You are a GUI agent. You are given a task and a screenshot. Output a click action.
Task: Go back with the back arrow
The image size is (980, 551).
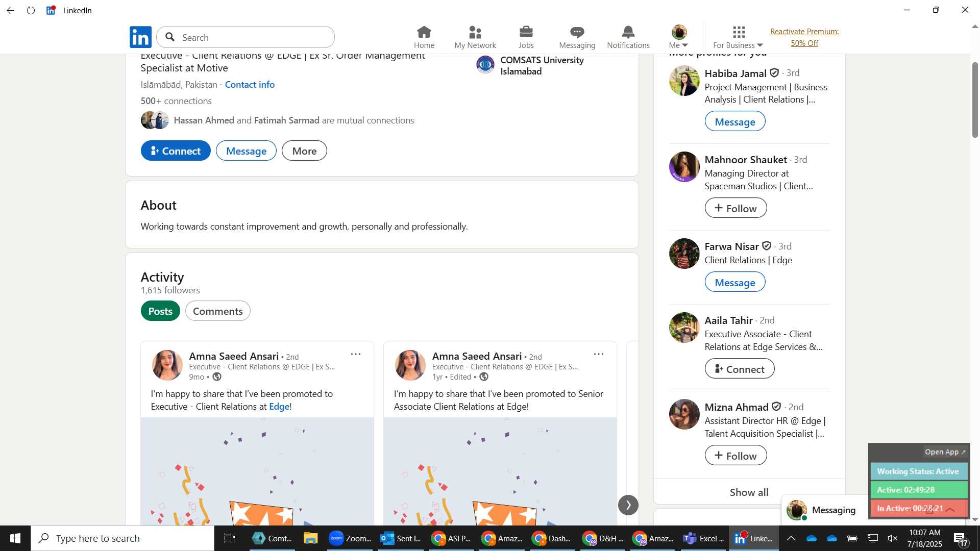click(10, 10)
